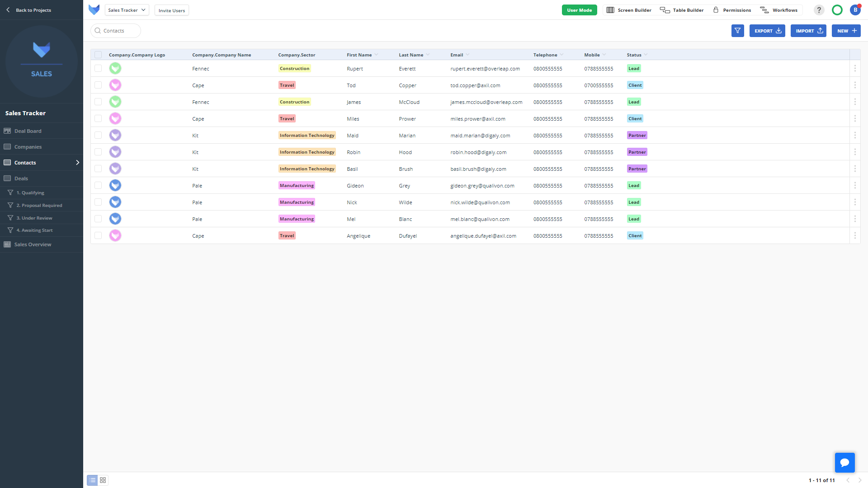868x488 pixels.
Task: Tick the select-all header checkbox
Action: [98, 55]
